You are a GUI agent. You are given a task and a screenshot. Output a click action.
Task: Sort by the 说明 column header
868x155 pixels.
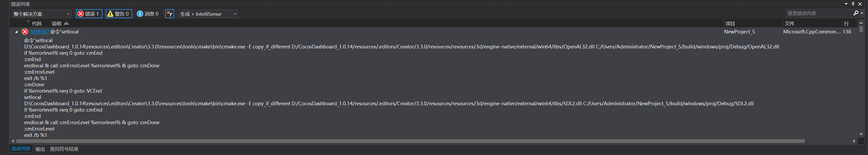tap(57, 24)
